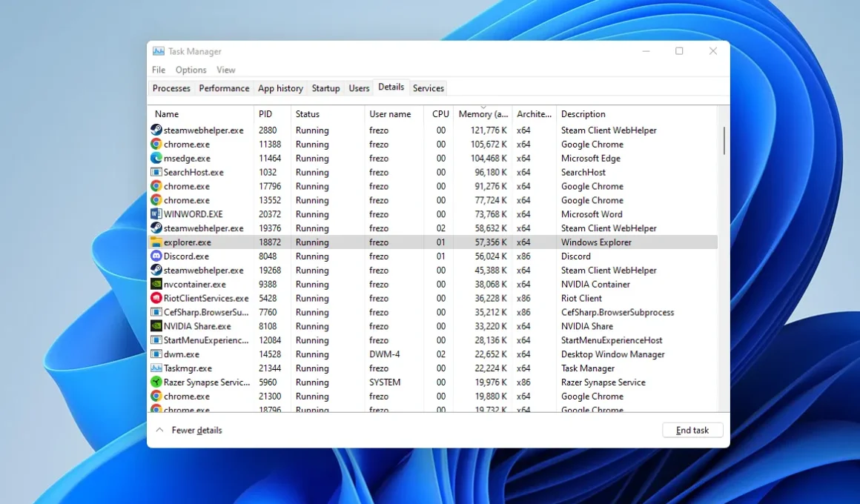Image resolution: width=860 pixels, height=504 pixels.
Task: Open the File menu
Action: coord(159,70)
